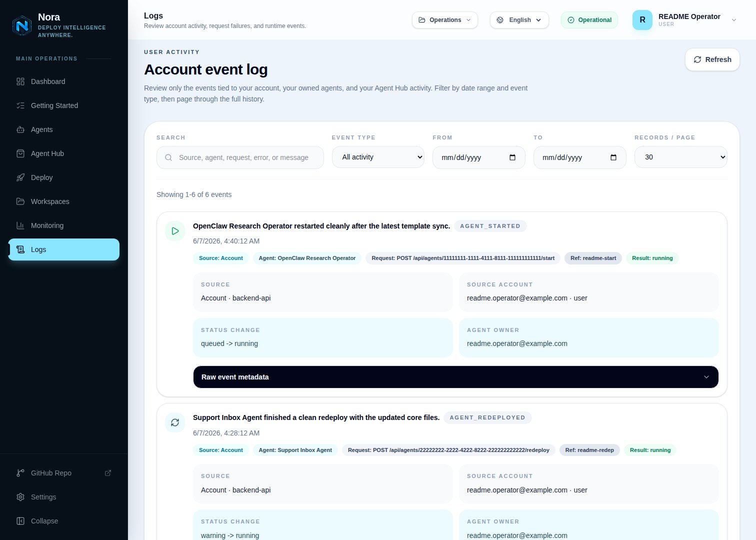Click the external link icon beside GitHub Repo
The width and height of the screenshot is (756, 540).
[x=108, y=473]
